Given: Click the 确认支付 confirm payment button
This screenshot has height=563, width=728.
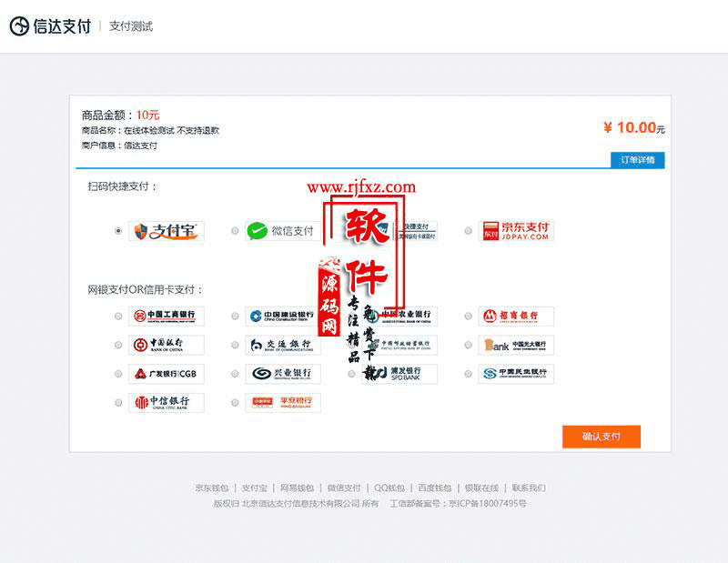Looking at the screenshot, I should (602, 437).
